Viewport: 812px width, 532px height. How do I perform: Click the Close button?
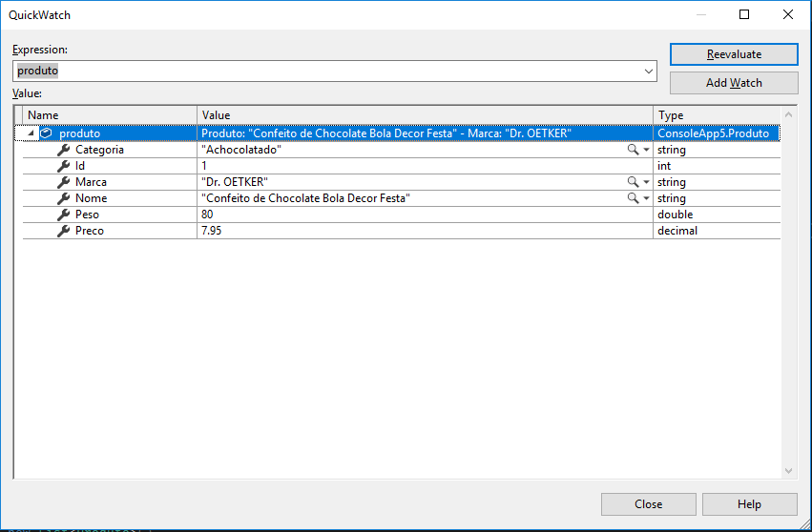coord(648,504)
